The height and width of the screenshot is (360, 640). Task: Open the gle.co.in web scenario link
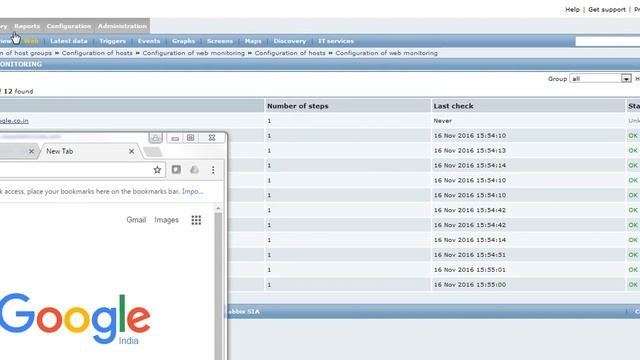pyautogui.click(x=14, y=121)
